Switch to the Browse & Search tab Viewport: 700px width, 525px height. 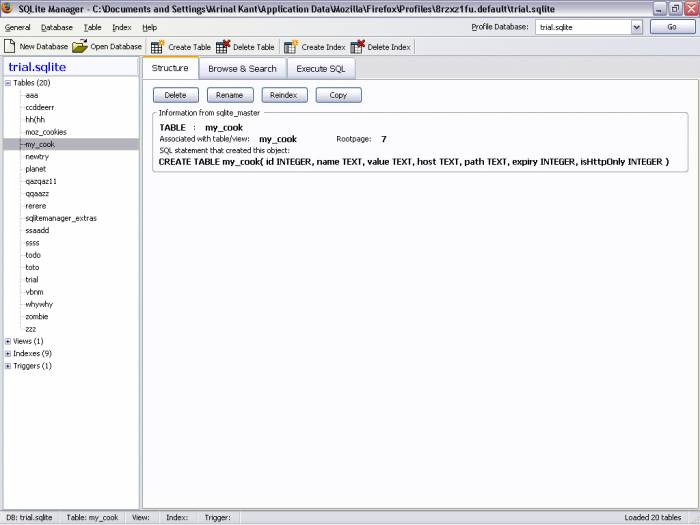tap(242, 69)
